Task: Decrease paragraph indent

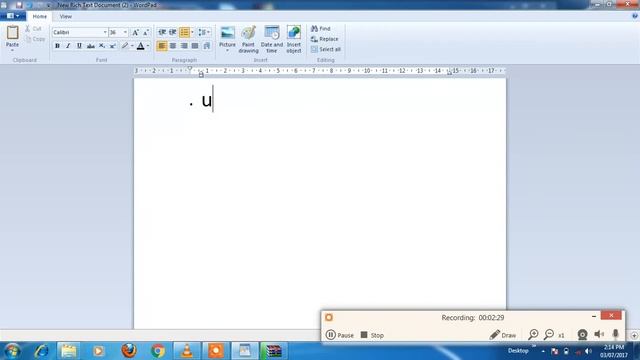Action: [x=162, y=32]
